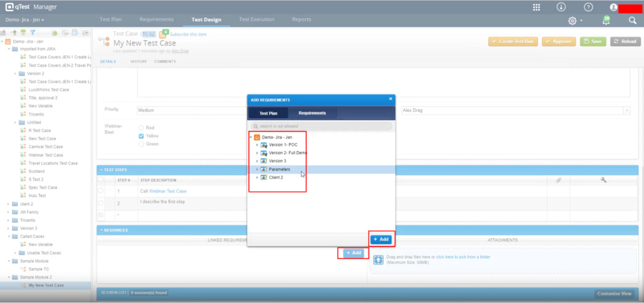Open the Test Execution tab
This screenshot has width=644, height=303.
(x=256, y=20)
